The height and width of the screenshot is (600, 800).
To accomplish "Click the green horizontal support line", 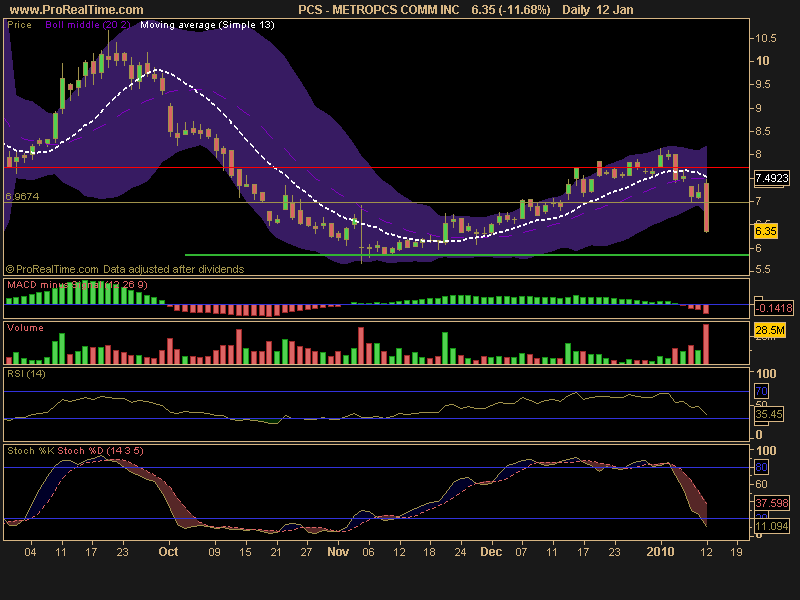I will pos(467,255).
